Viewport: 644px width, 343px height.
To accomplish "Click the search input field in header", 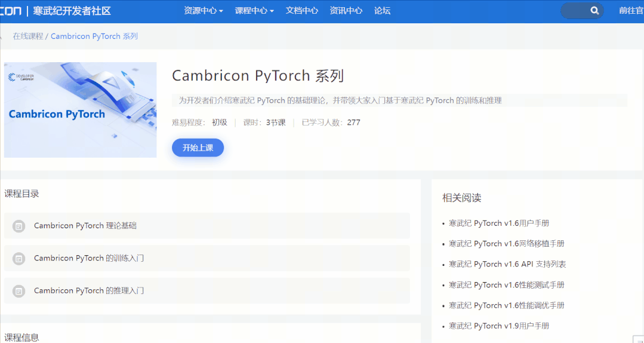I will [582, 11].
